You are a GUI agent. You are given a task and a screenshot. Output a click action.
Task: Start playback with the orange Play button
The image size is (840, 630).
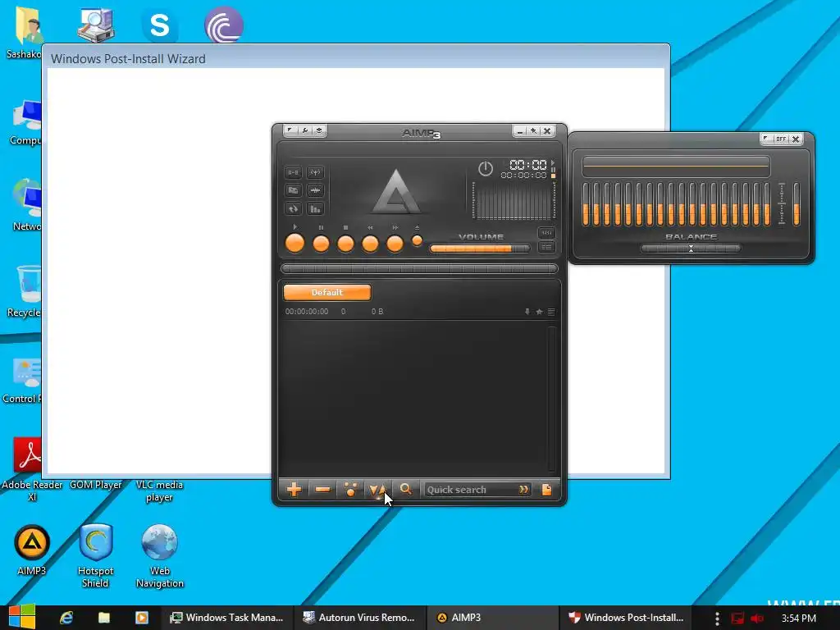294,243
